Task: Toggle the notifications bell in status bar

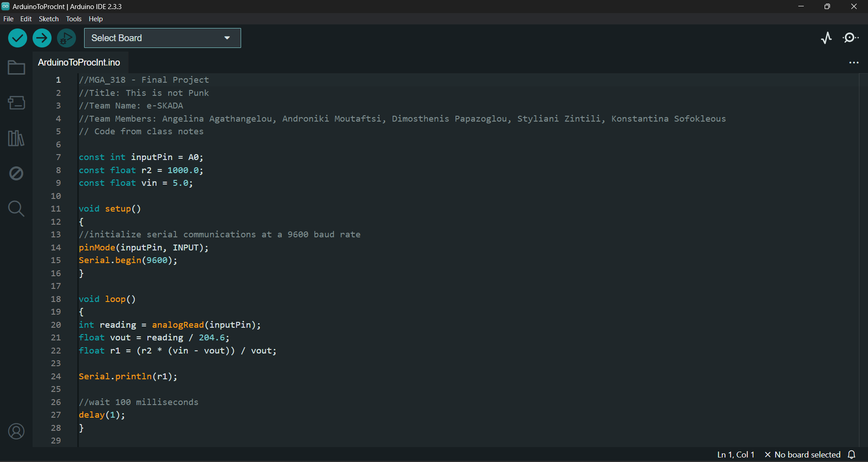Action: tap(852, 455)
